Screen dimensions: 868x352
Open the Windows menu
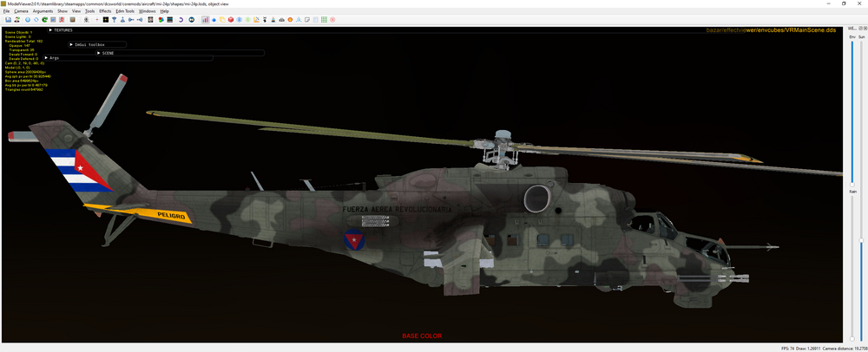coord(148,11)
